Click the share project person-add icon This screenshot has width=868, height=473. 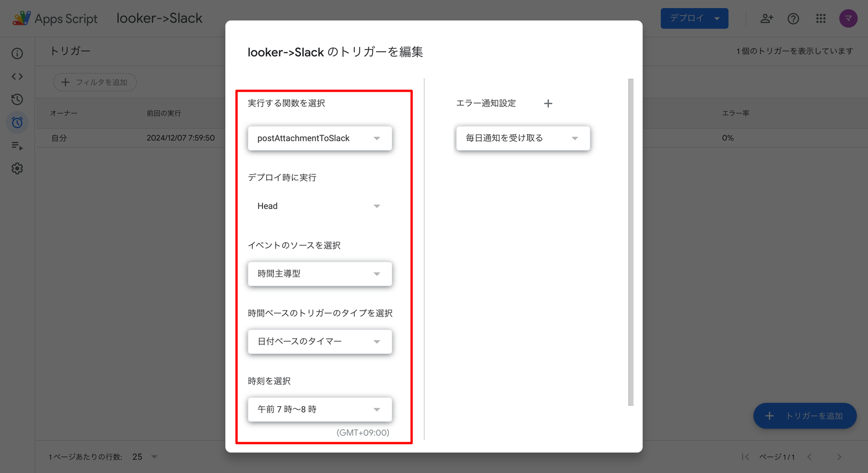click(x=767, y=18)
